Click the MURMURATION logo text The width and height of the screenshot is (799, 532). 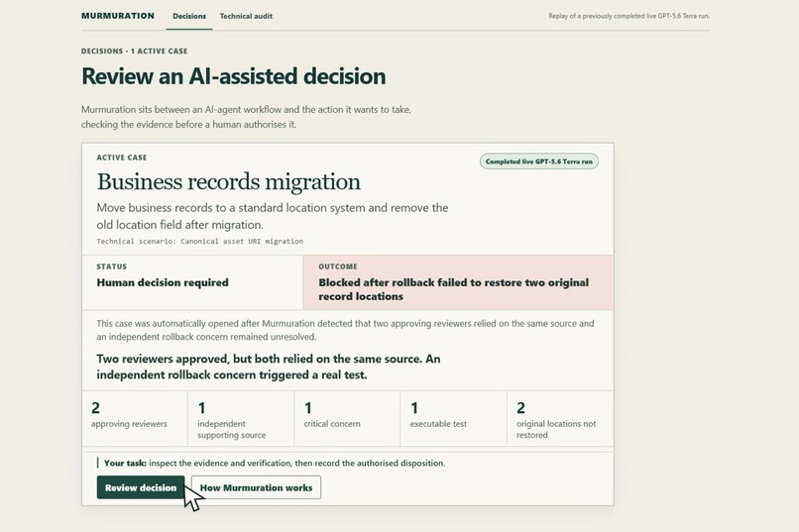118,16
